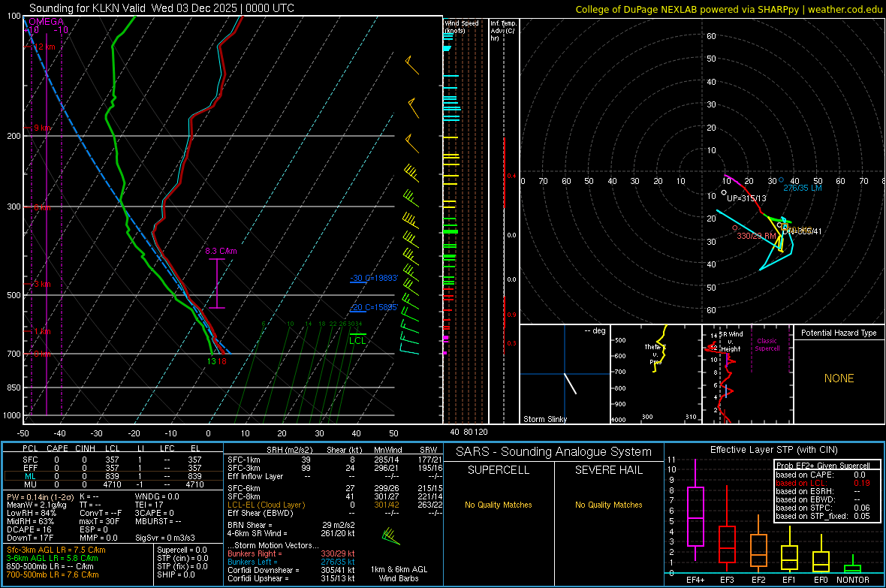Screen dimensions: 886x588
Task: Click the 1km & 6km AGL wind barb icon
Action: coord(390,536)
